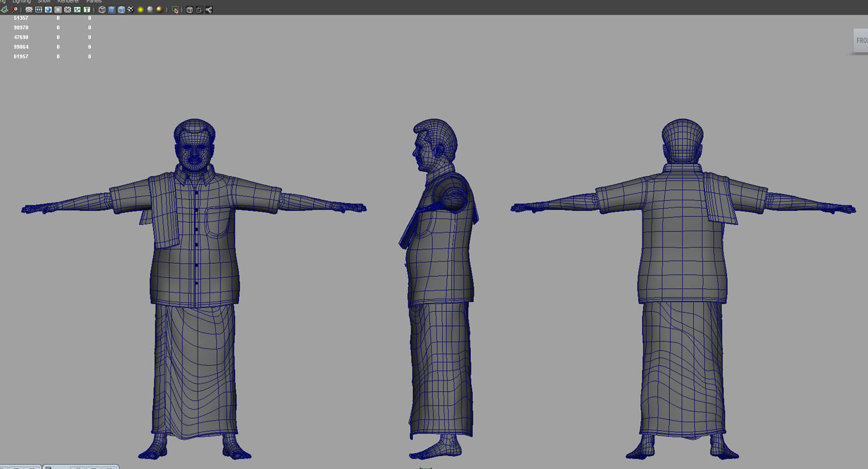Open the Lighting panel menu
868x469 pixels.
(x=22, y=2)
